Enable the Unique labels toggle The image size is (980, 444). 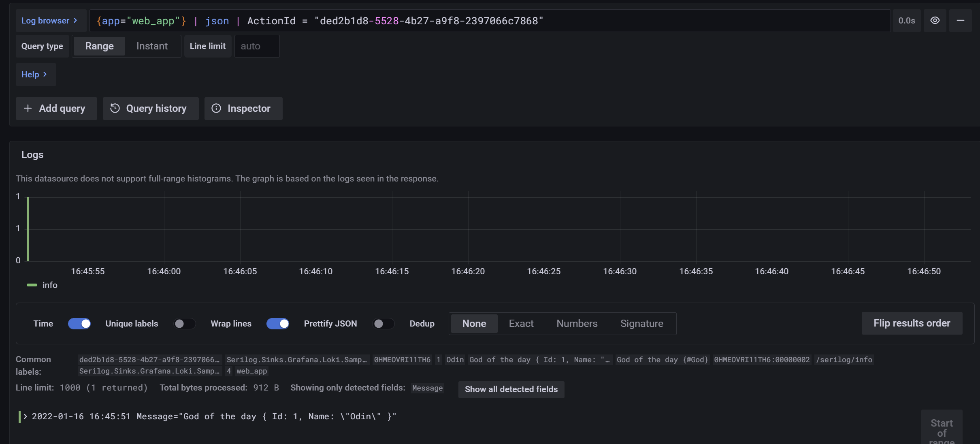click(x=185, y=324)
